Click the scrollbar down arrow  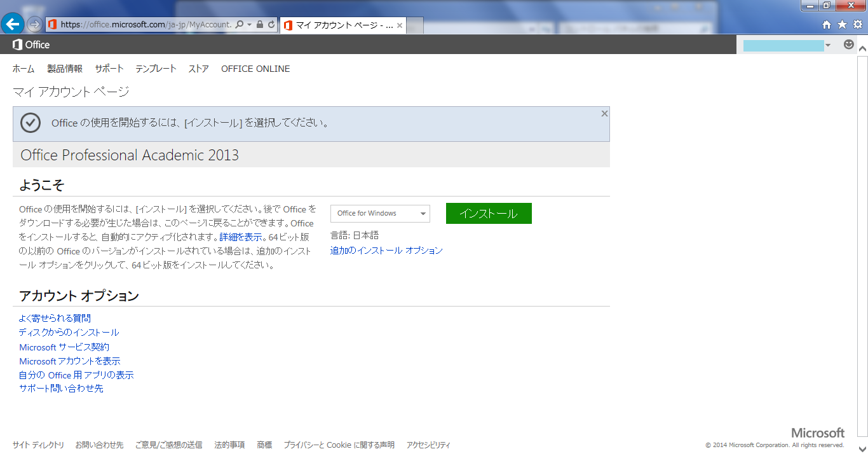pos(862,449)
